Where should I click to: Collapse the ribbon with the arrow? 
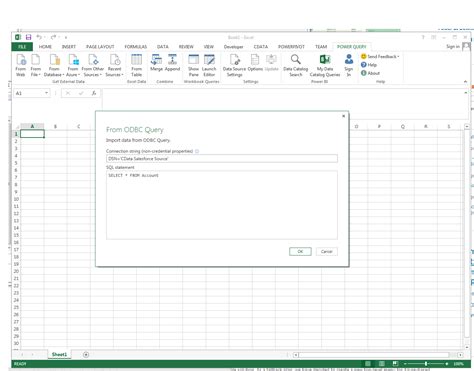pos(465,81)
